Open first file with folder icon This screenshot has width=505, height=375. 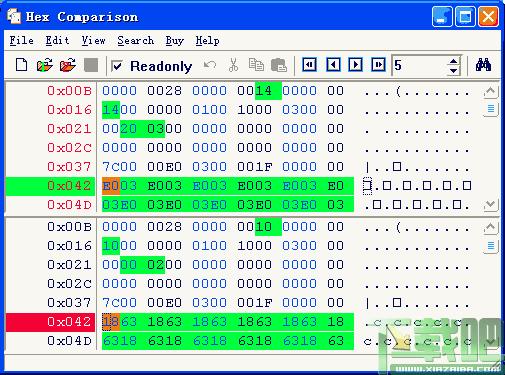point(45,65)
